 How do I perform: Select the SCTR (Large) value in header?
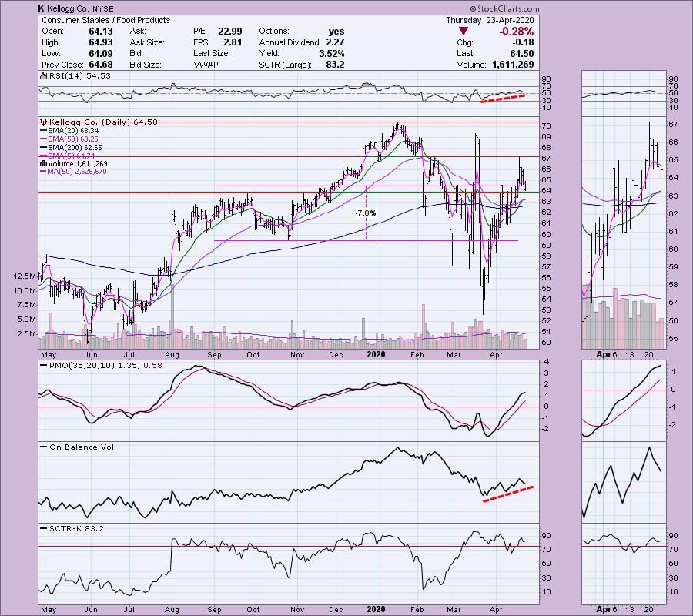[x=336, y=65]
